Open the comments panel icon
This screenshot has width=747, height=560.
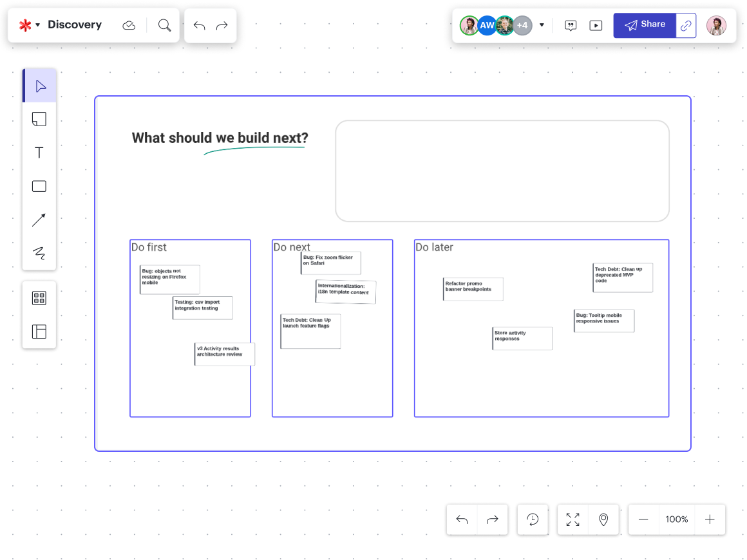point(571,26)
